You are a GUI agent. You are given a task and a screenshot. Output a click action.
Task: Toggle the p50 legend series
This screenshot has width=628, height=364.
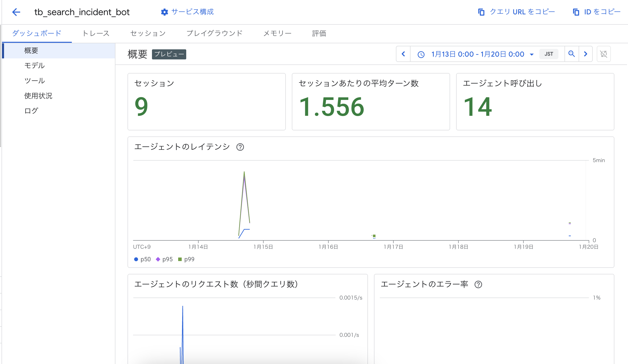point(142,259)
